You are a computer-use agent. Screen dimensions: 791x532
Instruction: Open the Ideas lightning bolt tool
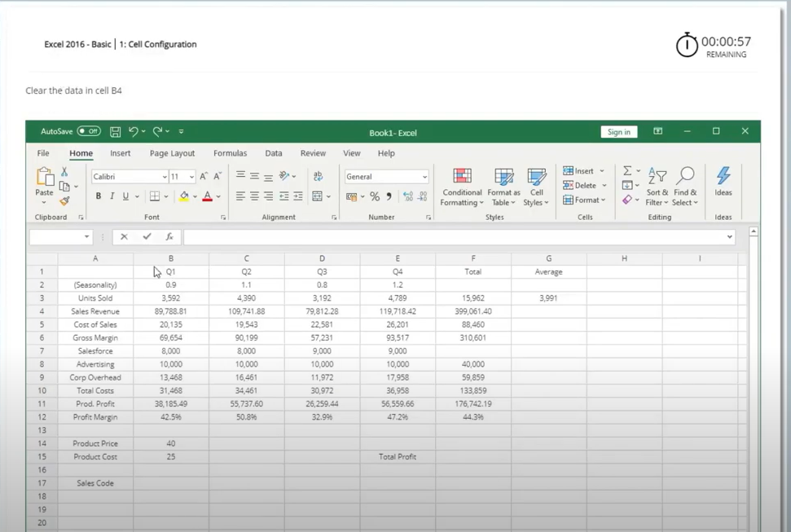[723, 182]
